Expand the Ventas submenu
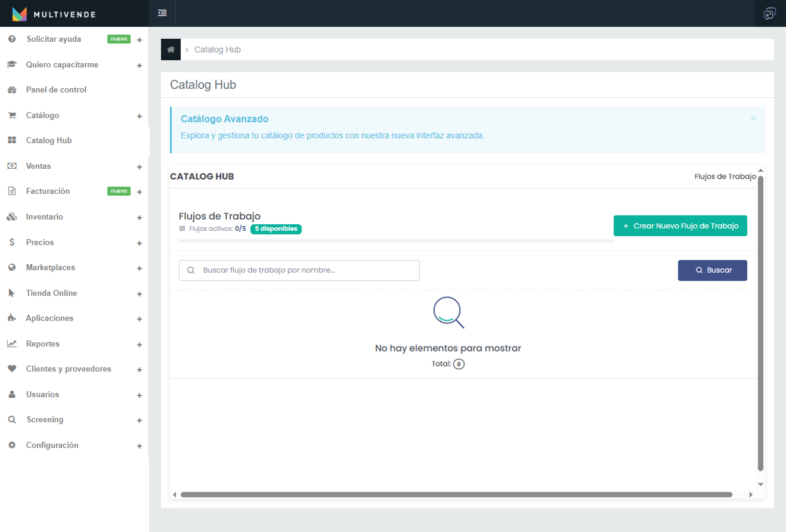 tap(140, 167)
